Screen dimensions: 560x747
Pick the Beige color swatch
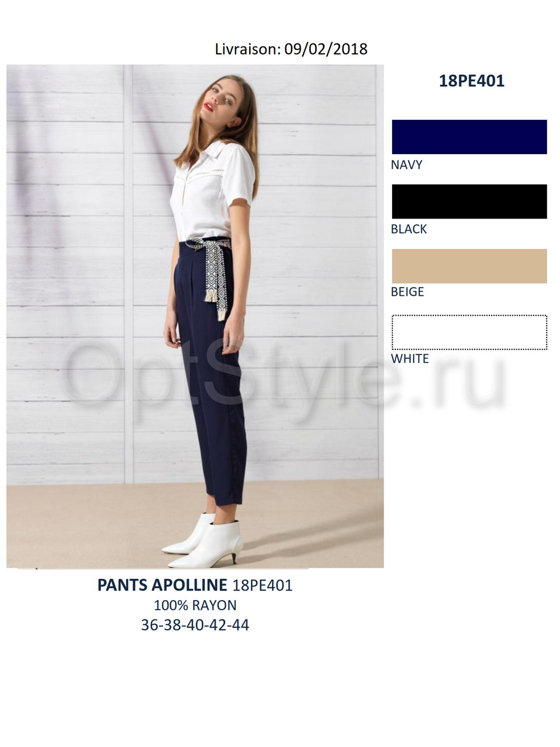tap(469, 266)
